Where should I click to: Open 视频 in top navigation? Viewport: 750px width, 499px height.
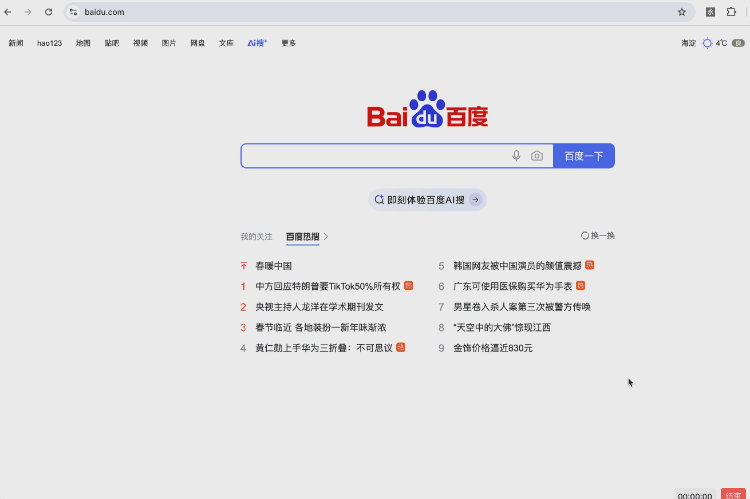[x=140, y=43]
